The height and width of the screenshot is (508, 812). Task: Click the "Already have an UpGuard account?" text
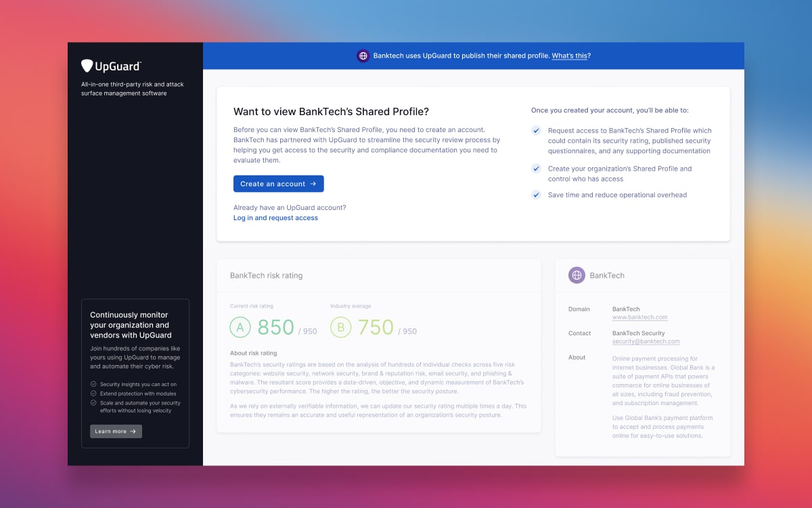(x=290, y=207)
